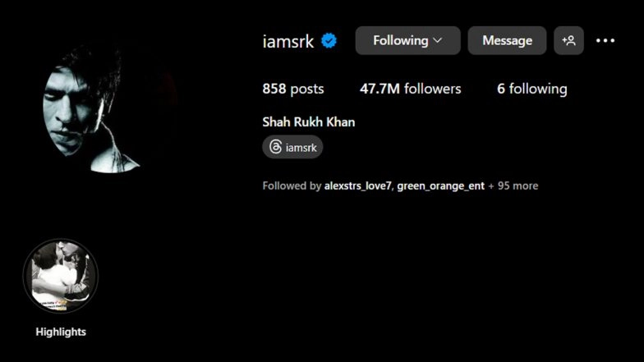Expand the chevron beside Following

pyautogui.click(x=438, y=41)
